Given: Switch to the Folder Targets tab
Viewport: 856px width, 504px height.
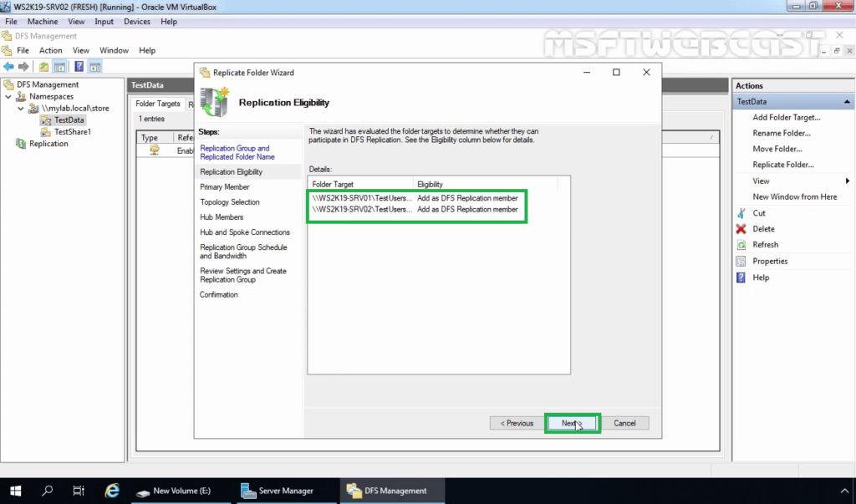Looking at the screenshot, I should click(x=158, y=103).
